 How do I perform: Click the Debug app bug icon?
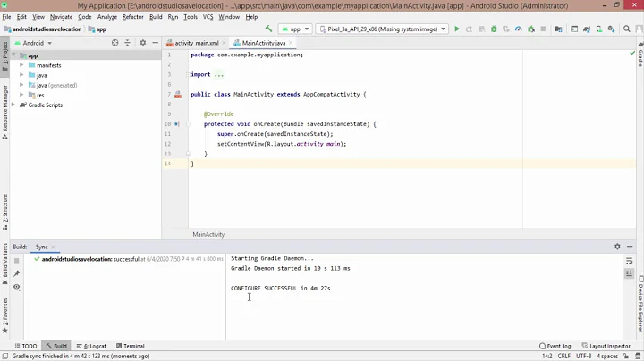(x=494, y=29)
